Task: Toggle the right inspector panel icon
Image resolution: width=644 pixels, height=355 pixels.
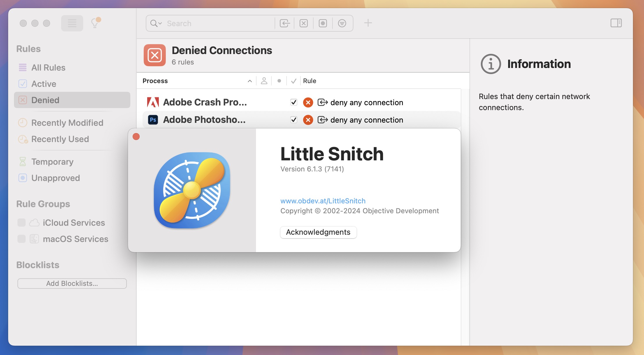Action: (x=616, y=23)
